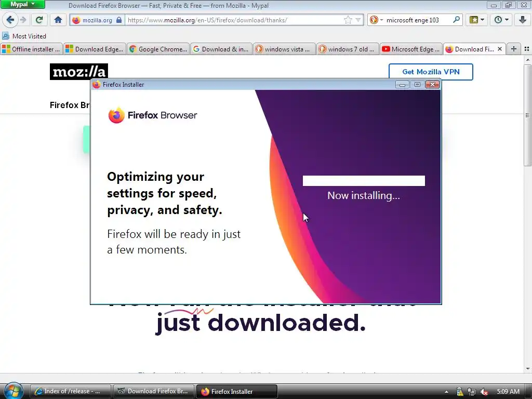Bookmark this page with the star
Image resolution: width=532 pixels, height=399 pixels.
[x=348, y=20]
